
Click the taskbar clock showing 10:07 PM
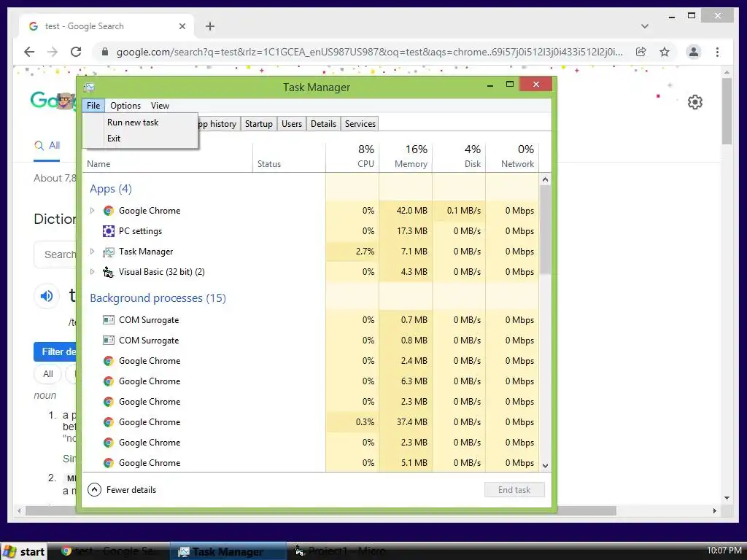(x=724, y=551)
